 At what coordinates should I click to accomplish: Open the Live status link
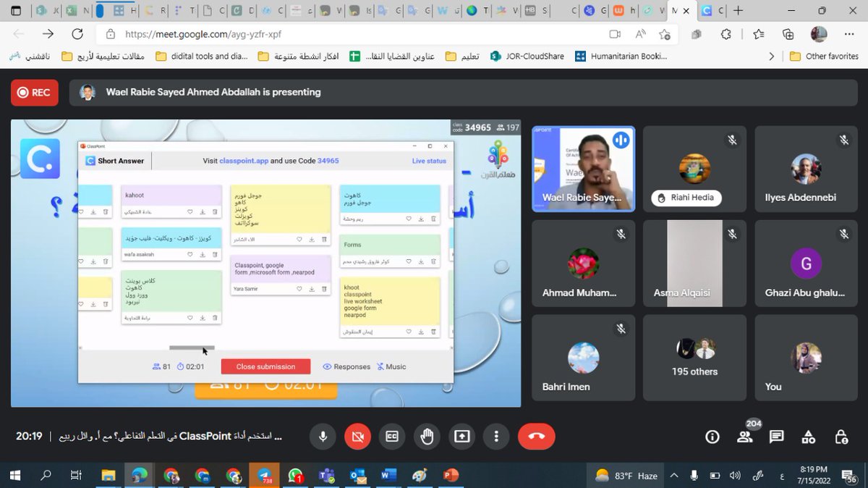[x=429, y=161]
